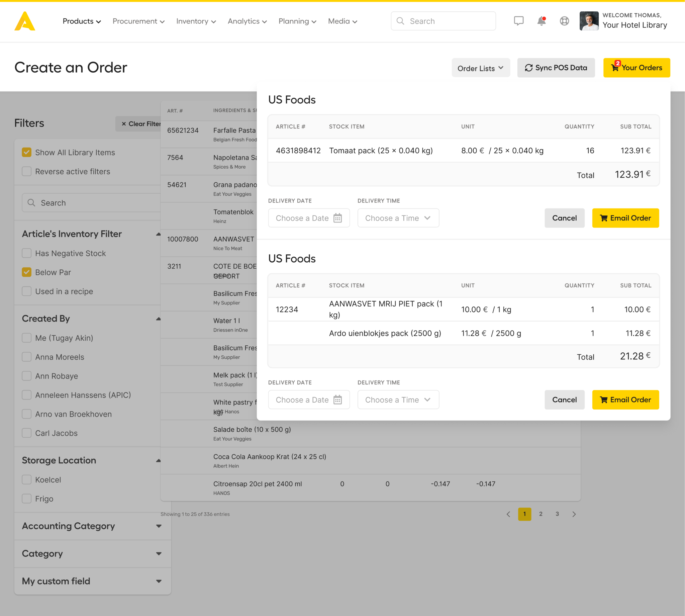Open the chat messages icon
Viewport: 685px width, 616px height.
[x=518, y=21]
